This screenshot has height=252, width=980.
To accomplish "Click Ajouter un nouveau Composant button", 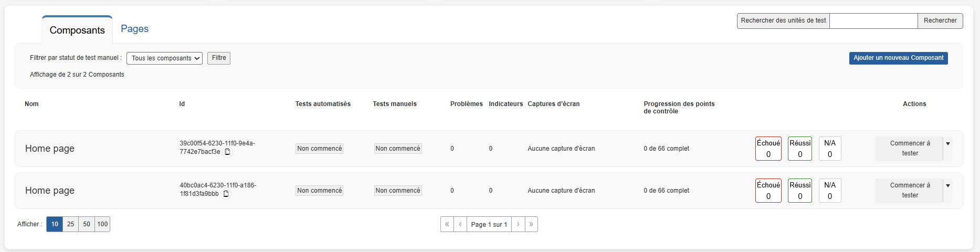I will (898, 58).
